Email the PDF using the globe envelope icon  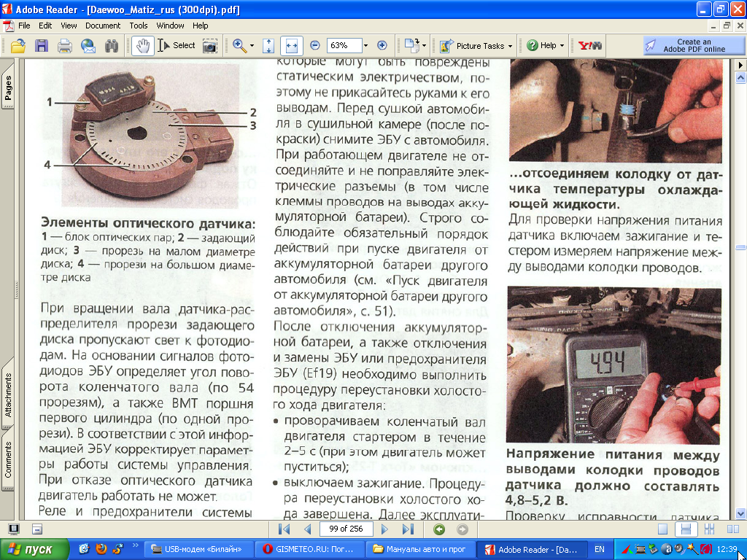point(88,46)
